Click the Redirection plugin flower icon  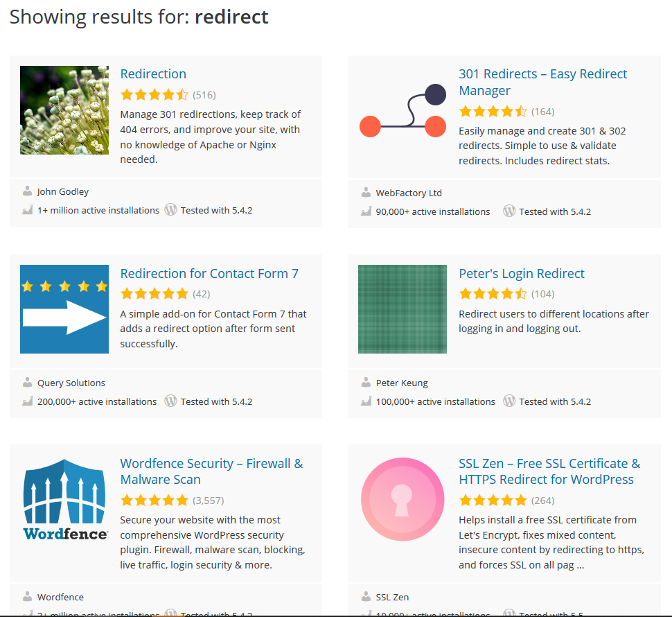coord(64,110)
